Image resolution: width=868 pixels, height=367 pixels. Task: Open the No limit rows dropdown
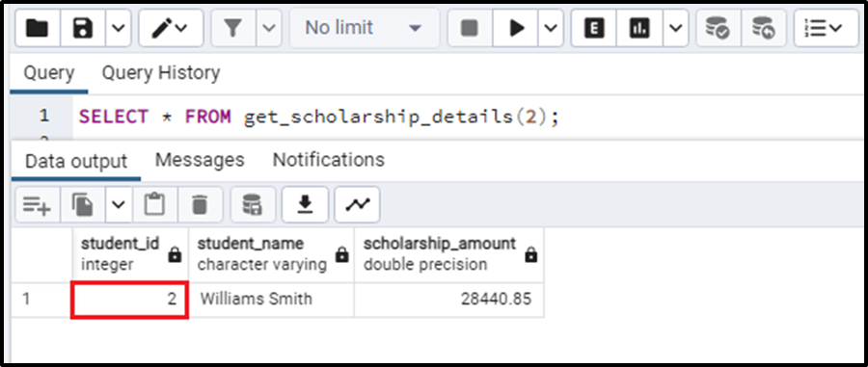click(364, 28)
